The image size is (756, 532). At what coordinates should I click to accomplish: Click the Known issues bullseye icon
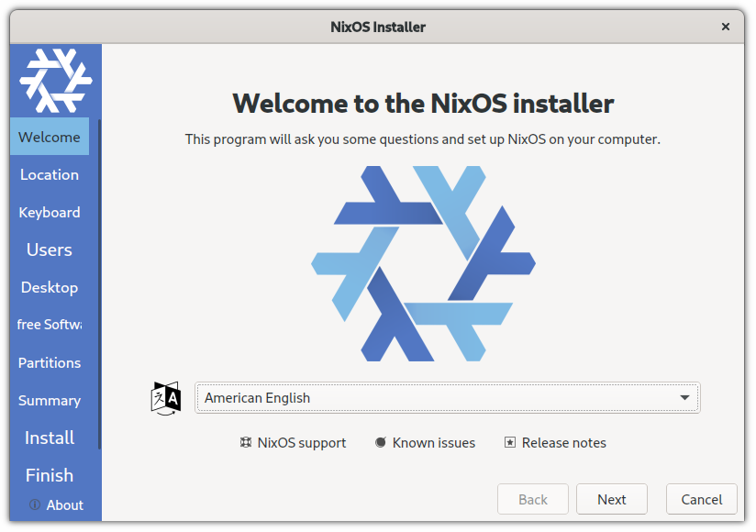tap(380, 442)
